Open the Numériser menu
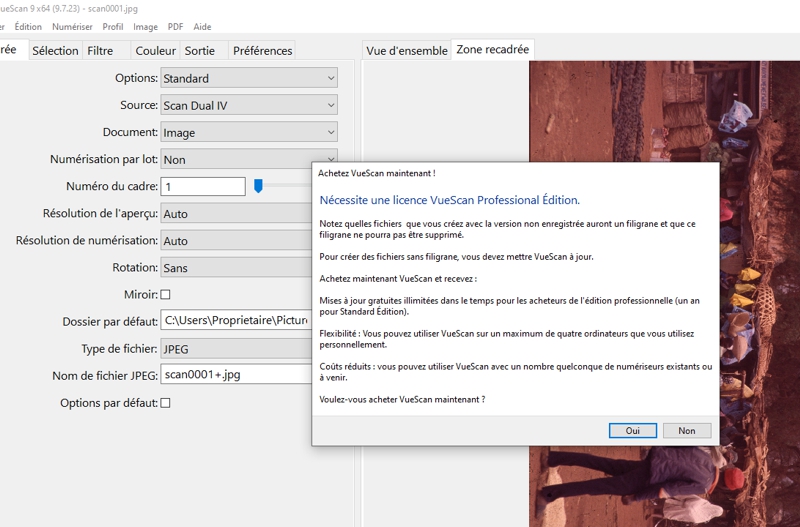Screen dimensions: 800x527 tap(72, 27)
